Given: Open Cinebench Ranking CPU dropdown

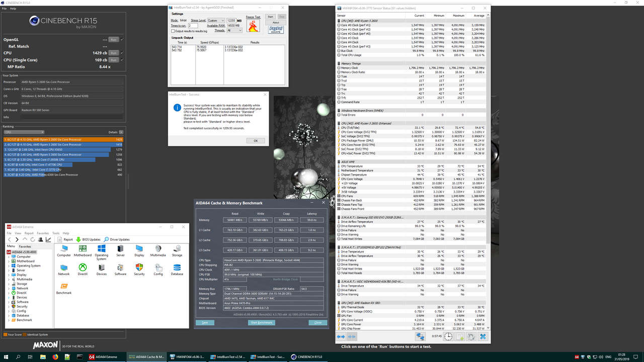Looking at the screenshot, I should [x=24, y=132].
